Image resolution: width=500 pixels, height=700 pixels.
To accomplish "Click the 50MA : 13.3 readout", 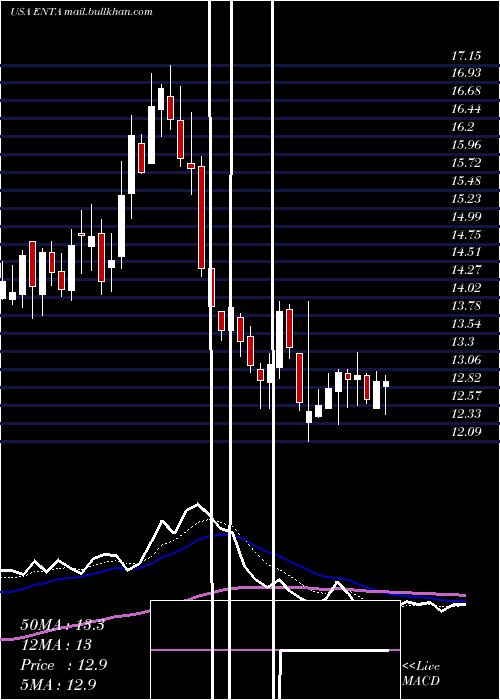I will [x=62, y=625].
